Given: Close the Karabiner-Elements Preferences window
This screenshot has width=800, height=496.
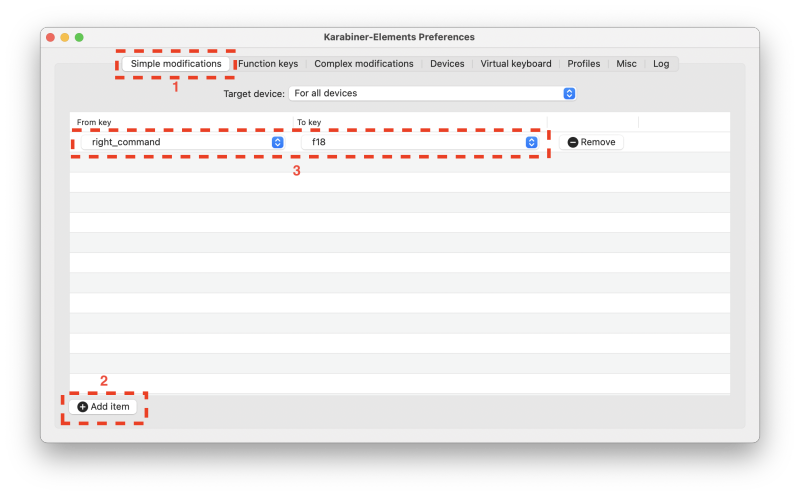Looking at the screenshot, I should coord(51,37).
